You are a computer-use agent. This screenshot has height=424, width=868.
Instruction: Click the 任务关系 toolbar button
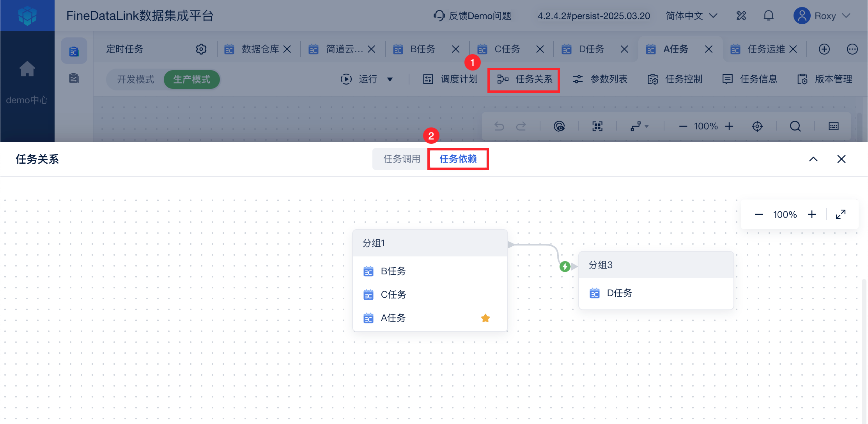[x=525, y=79]
